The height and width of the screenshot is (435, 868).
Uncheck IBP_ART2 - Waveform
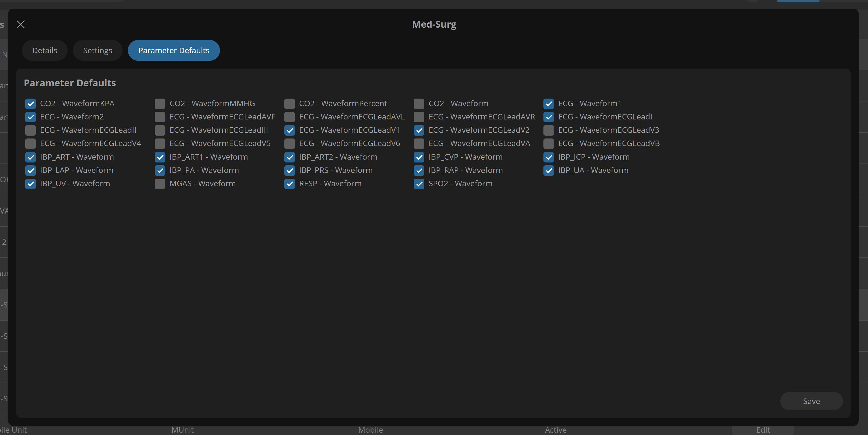click(x=289, y=157)
